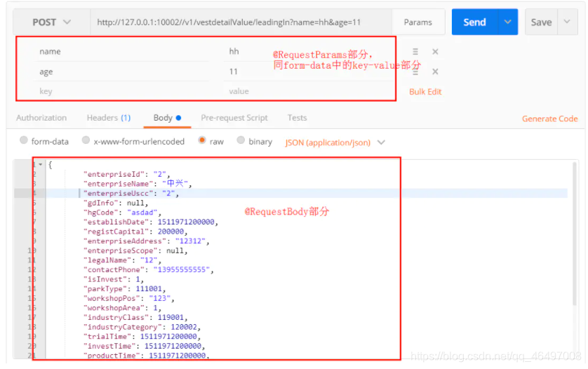This screenshot has width=588, height=369.
Task: Collapse the JSON object fold arrow on line 1
Action: point(41,164)
